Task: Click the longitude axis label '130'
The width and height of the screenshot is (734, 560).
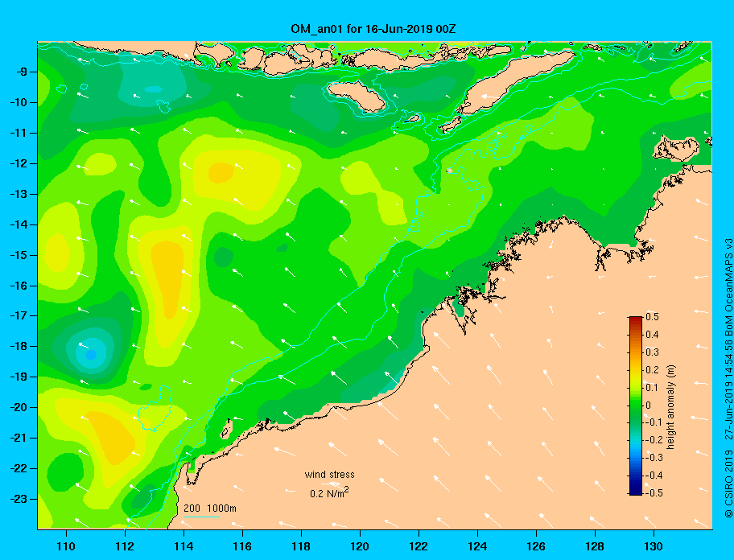Action: tap(654, 546)
